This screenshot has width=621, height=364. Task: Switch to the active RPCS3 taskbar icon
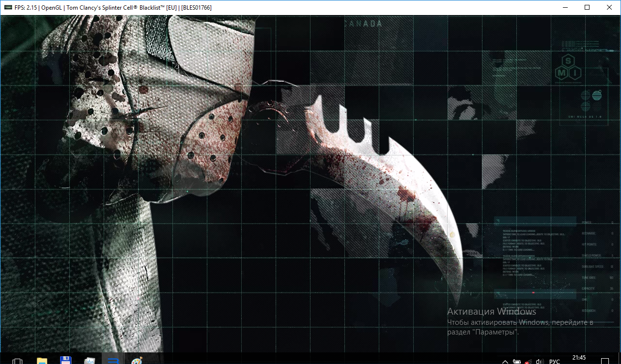113,361
